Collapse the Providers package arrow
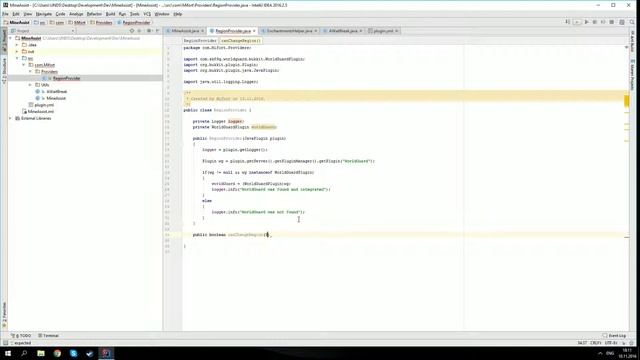 click(x=30, y=71)
